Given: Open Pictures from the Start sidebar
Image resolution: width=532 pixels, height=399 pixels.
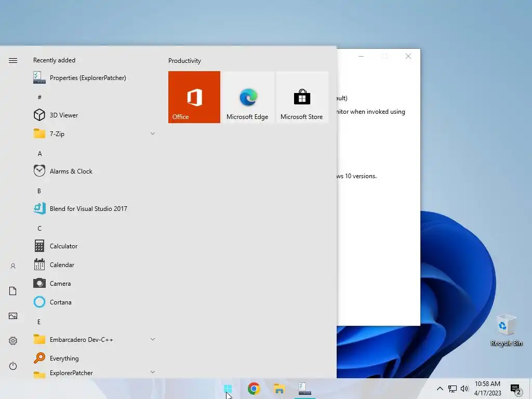Looking at the screenshot, I should 13,316.
